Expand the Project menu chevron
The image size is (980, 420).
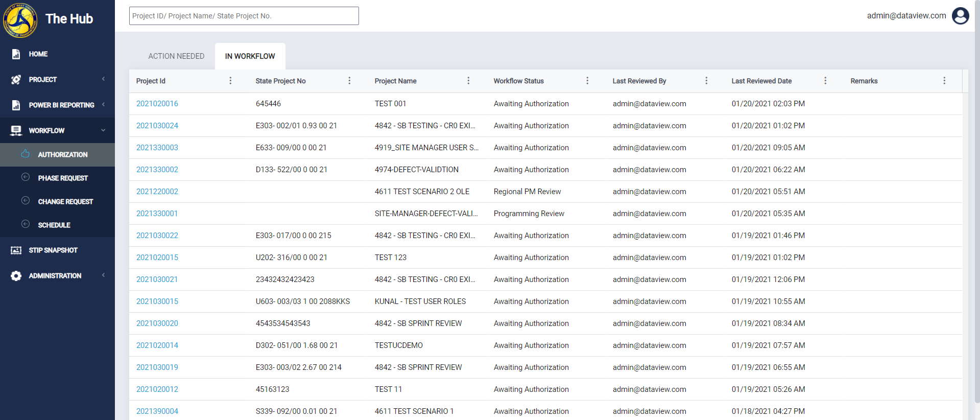(104, 79)
